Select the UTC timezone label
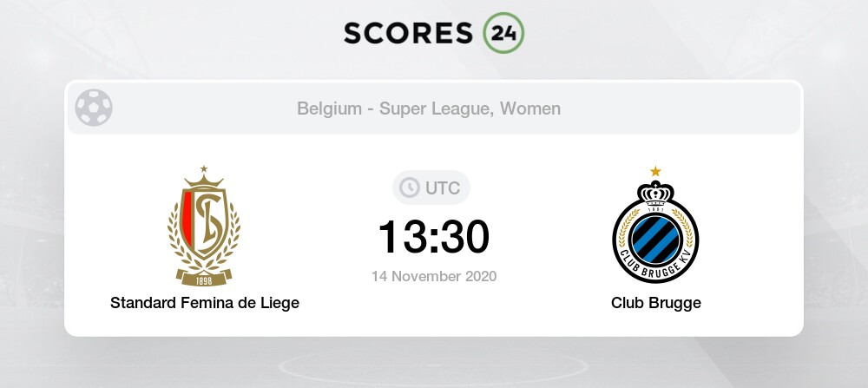 pos(443,187)
